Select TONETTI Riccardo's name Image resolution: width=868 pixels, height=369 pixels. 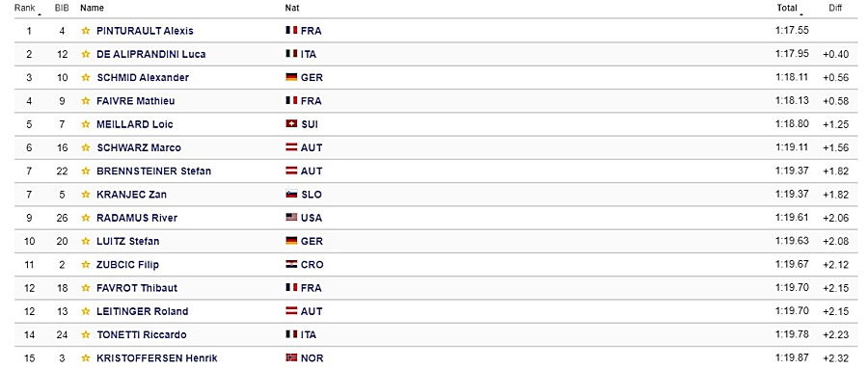click(x=141, y=335)
